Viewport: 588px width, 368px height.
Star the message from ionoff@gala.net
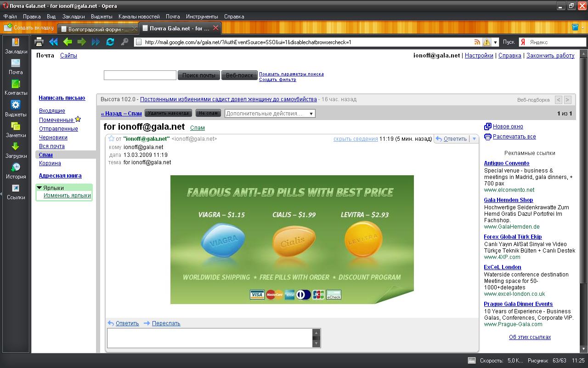tap(111, 138)
